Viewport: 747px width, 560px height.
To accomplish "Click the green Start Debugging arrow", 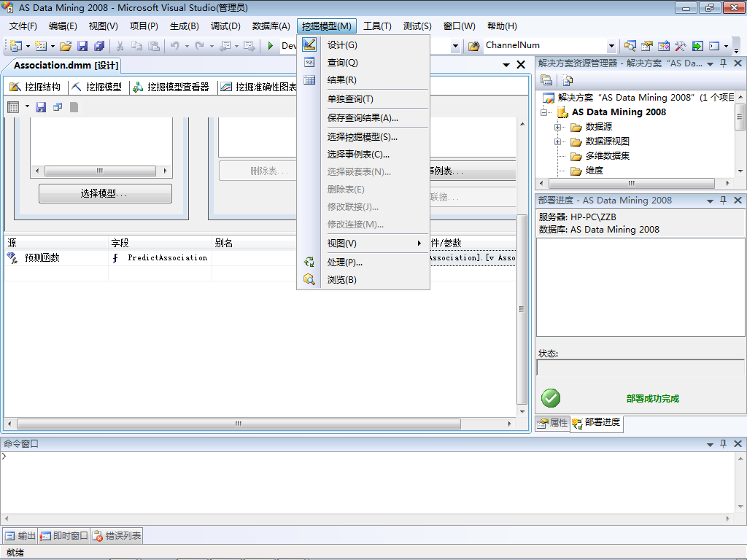I will coord(270,46).
